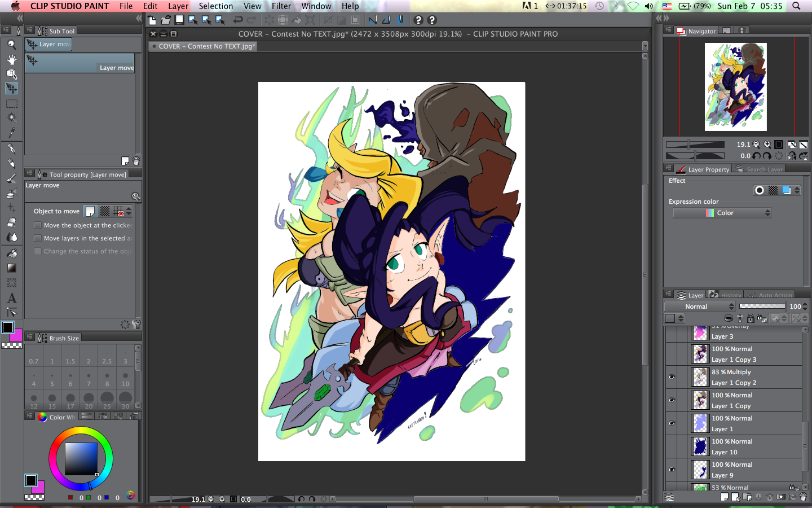Click Flip horizontal icon in Navigator
Viewport: 812px width, 508px height.
point(792,156)
